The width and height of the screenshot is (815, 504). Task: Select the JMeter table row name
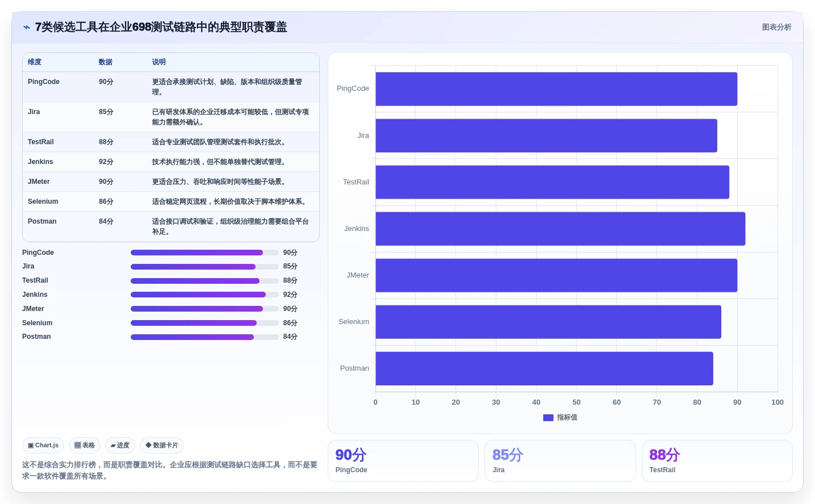point(39,182)
